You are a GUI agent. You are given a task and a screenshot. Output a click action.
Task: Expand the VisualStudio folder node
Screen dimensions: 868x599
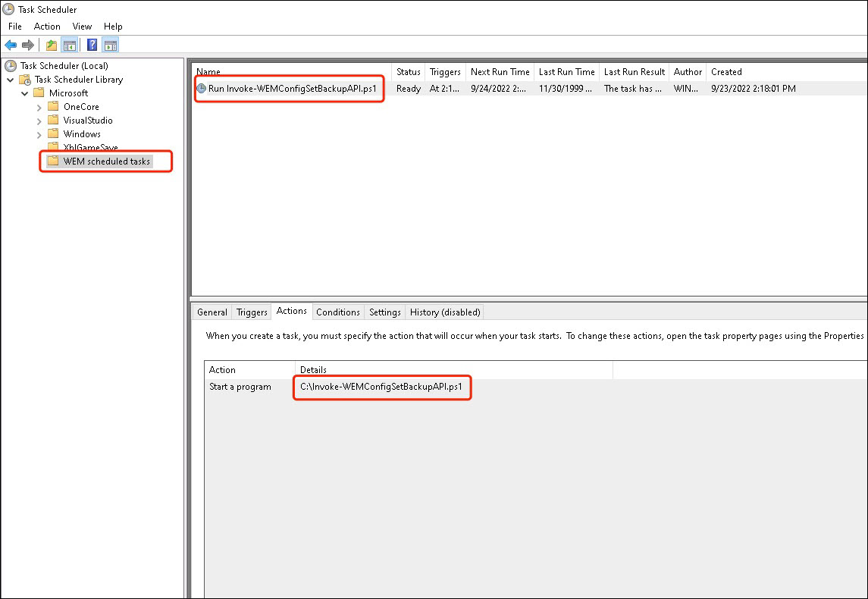(39, 121)
